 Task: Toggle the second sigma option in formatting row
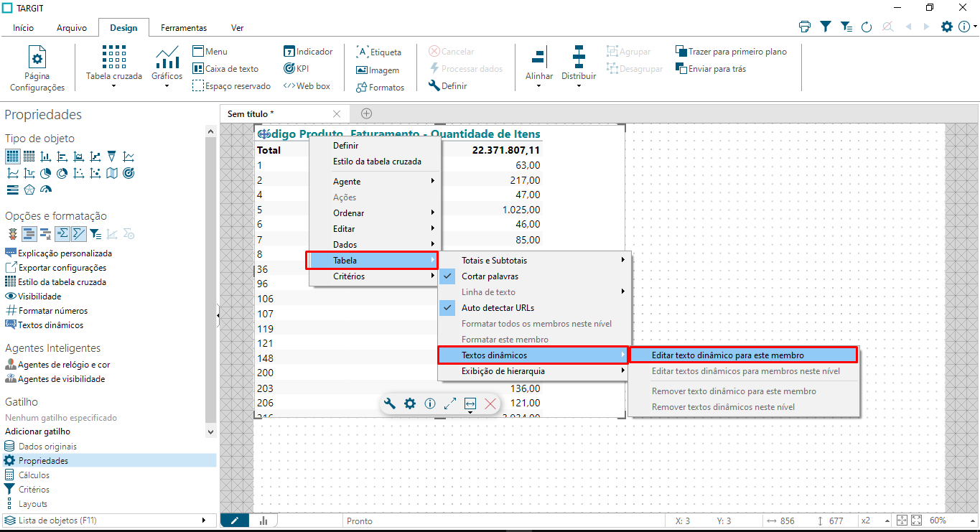79,233
